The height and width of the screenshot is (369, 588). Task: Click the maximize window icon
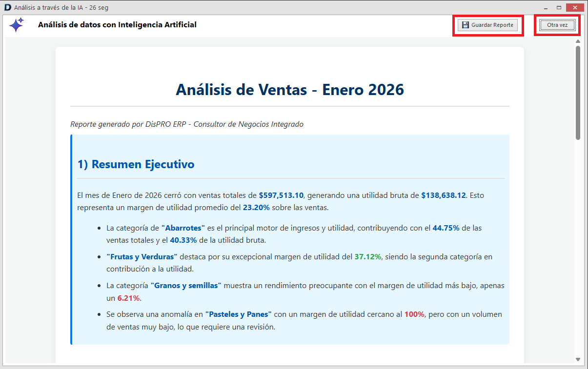coord(559,7)
